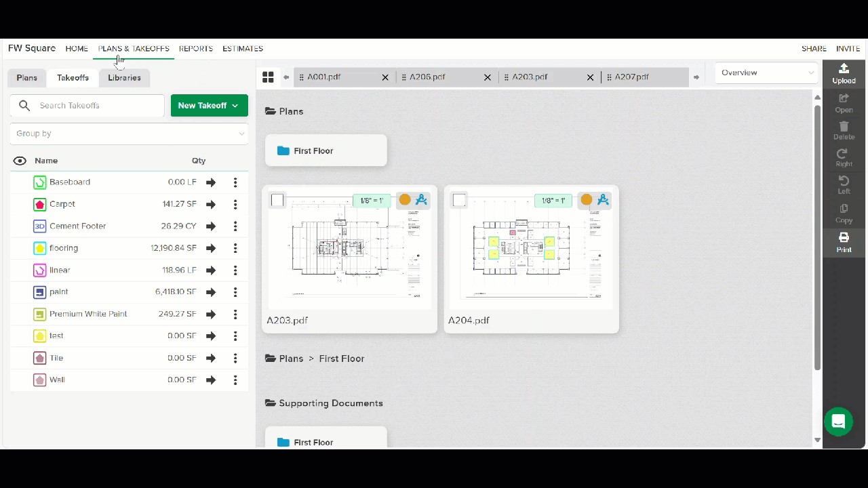Open three-dot menu for Wall
This screenshot has height=488, width=868.
pos(235,380)
